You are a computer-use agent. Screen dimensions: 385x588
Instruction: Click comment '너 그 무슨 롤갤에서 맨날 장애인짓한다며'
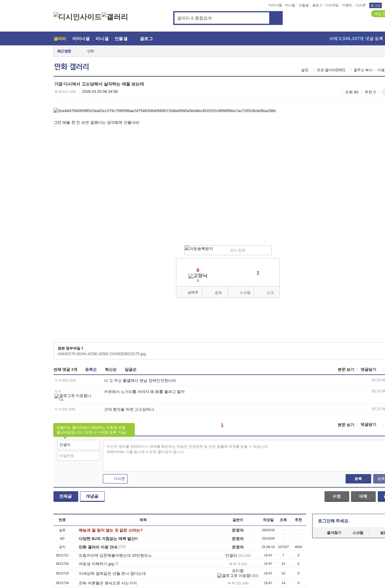tap(140, 381)
